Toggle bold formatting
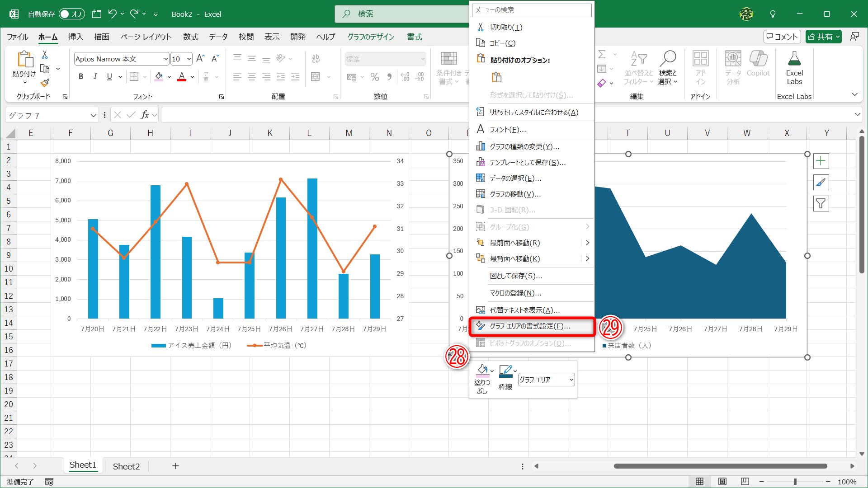 click(x=81, y=77)
